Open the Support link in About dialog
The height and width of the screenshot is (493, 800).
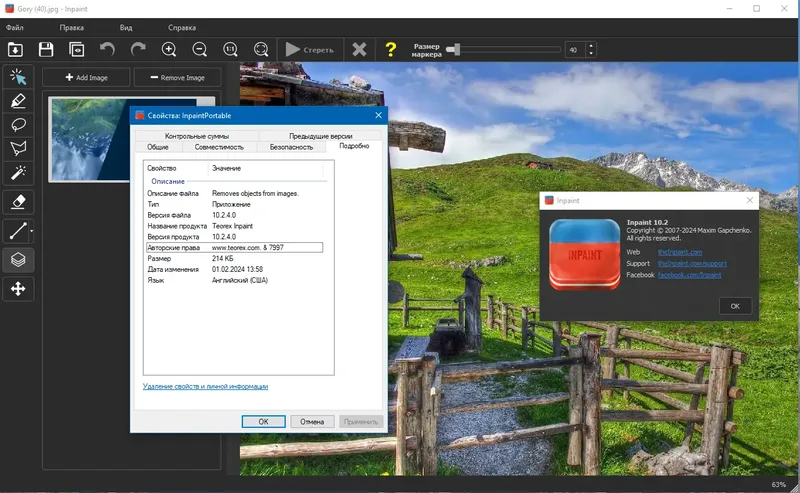pos(692,264)
